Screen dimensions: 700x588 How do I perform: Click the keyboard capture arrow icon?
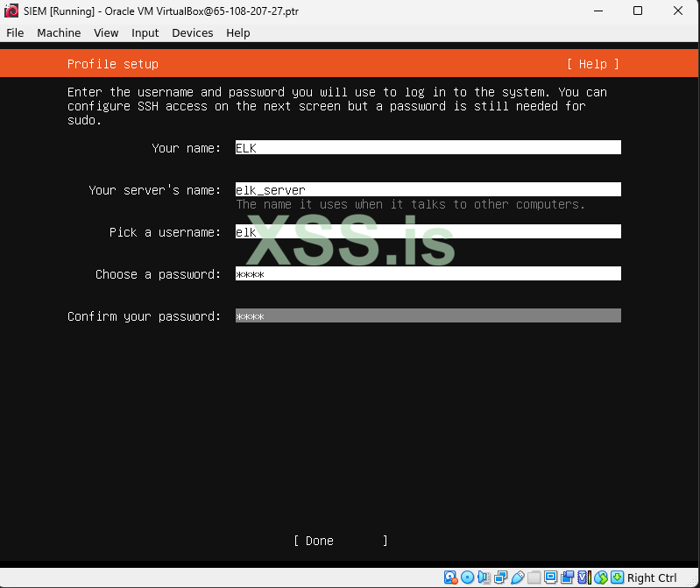(x=618, y=577)
